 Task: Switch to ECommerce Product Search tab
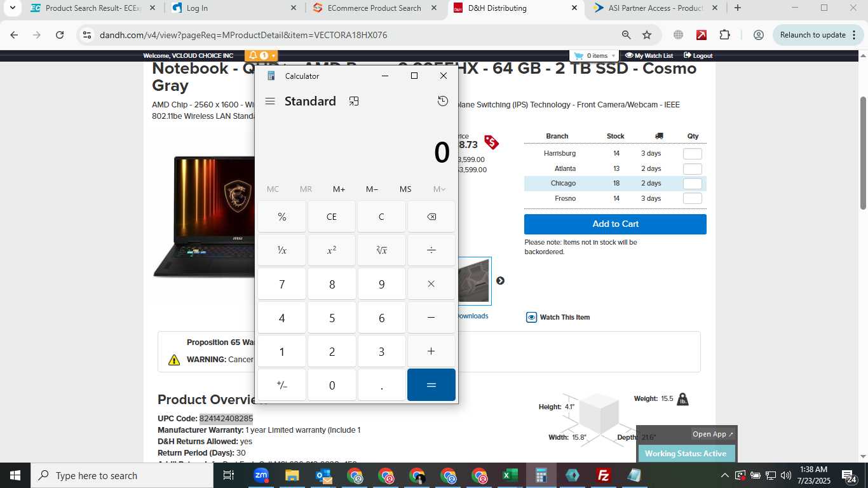pos(375,8)
